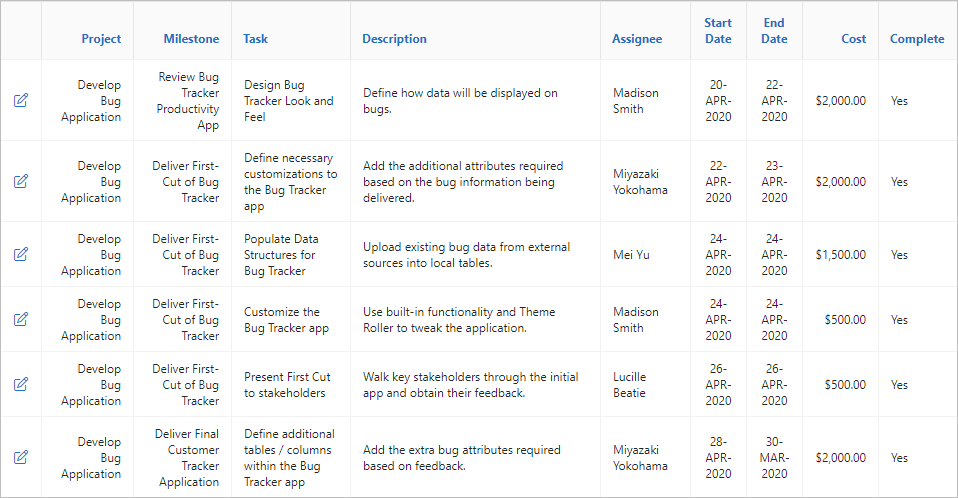Edit the Populate Data Structures row
This screenshot has height=498, width=958.
click(21, 254)
